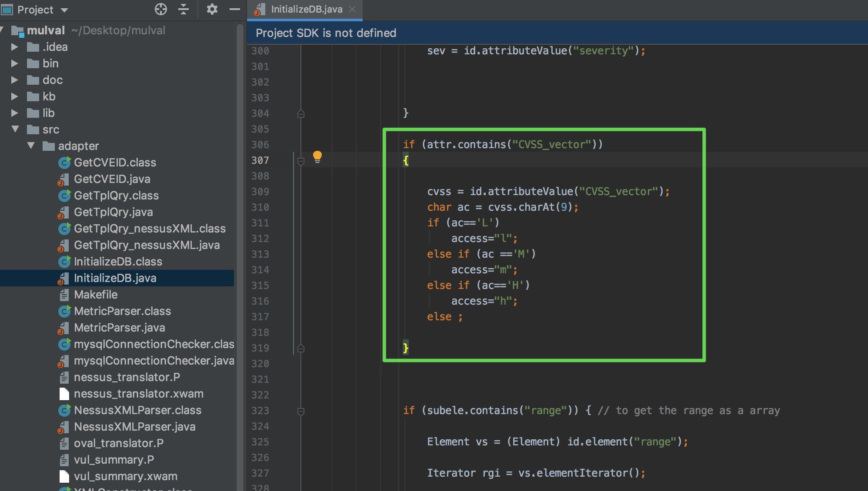868x491 pixels.
Task: Click fold end marker at line 319
Action: coord(300,348)
